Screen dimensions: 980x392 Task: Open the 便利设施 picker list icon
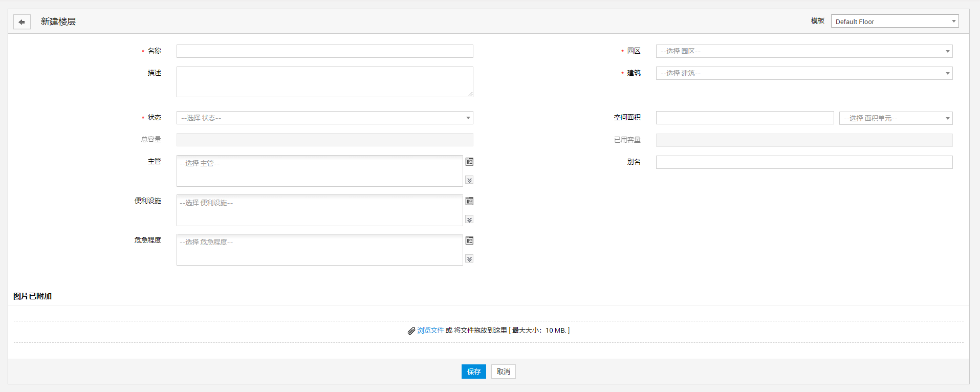469,201
